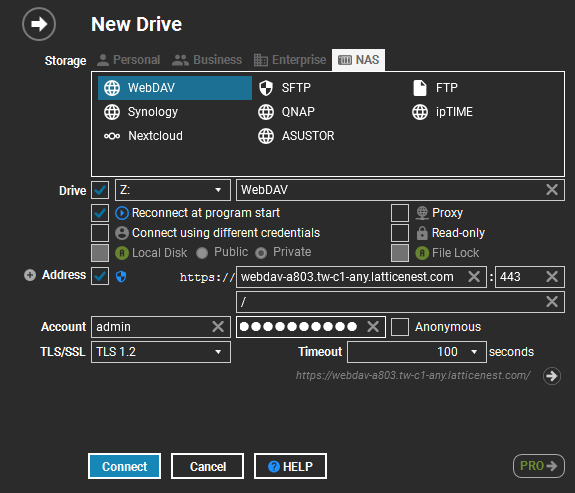Select the Public radio option
Screen dimensions: 575x493
click(x=202, y=253)
